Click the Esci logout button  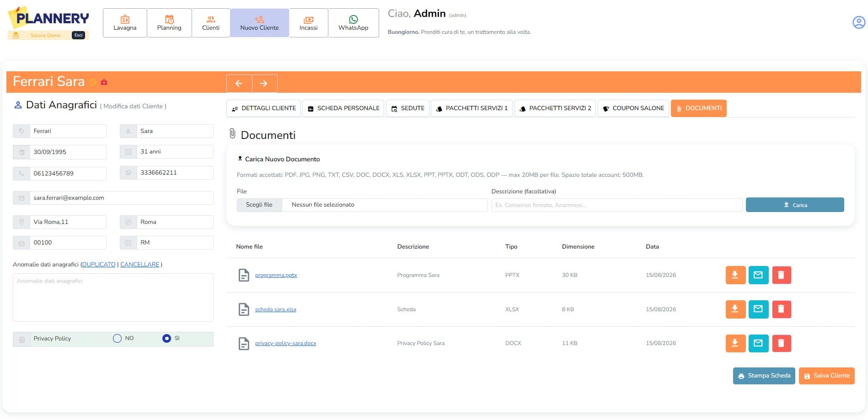(79, 35)
